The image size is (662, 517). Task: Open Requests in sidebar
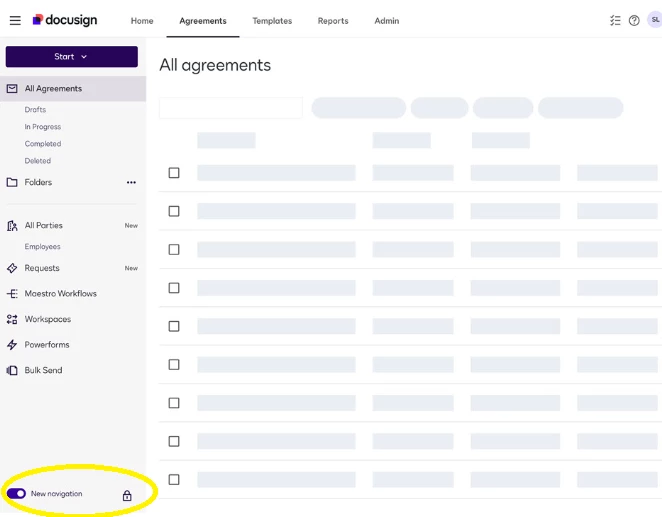42,268
